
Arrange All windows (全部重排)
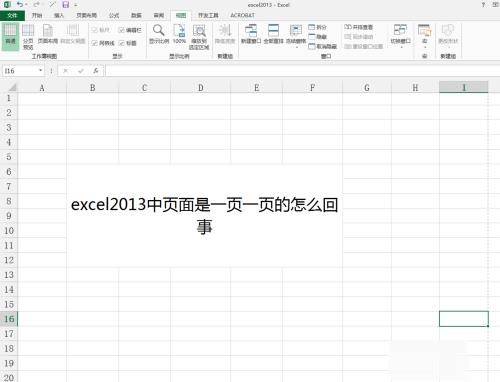point(273,34)
